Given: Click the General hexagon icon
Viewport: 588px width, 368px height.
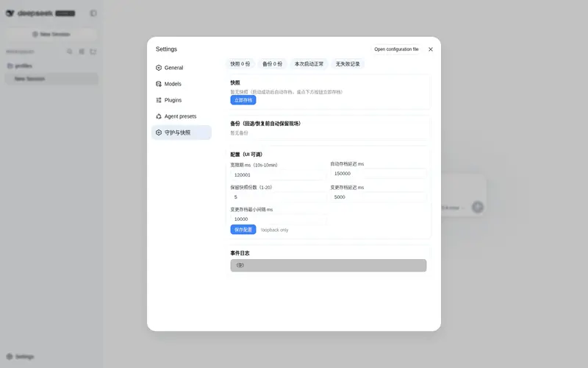Looking at the screenshot, I should click(x=159, y=68).
